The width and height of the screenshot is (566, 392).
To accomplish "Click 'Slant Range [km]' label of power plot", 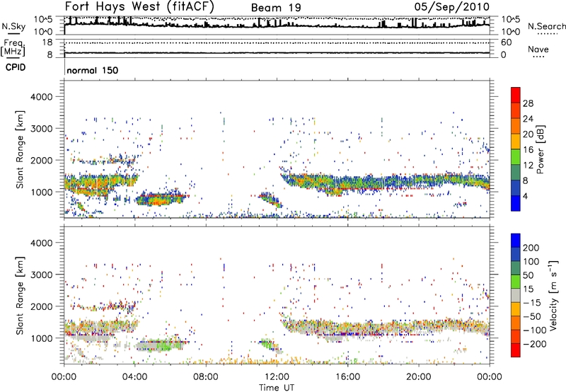I will [20, 149].
